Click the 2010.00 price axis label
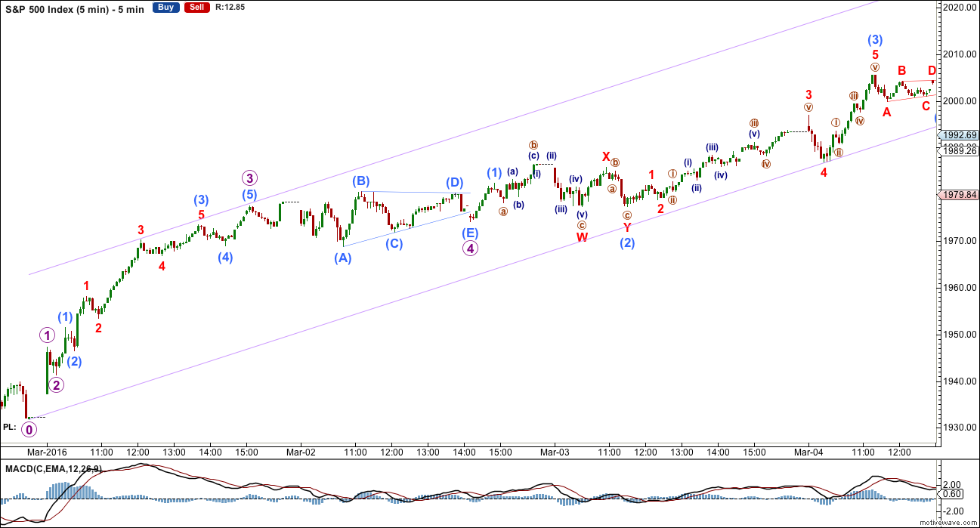Viewport: 980px width, 528px height. point(960,54)
